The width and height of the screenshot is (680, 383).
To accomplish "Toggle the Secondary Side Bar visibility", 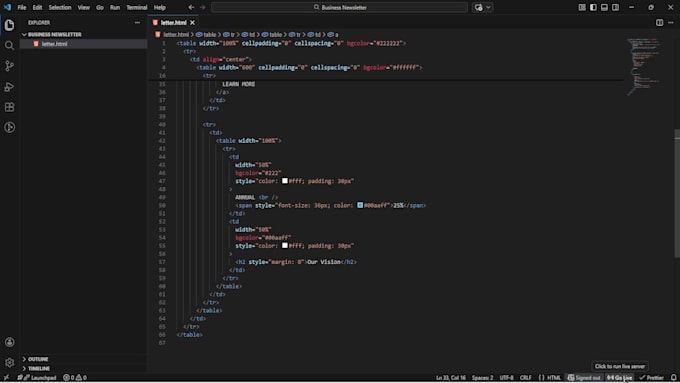I will (x=615, y=7).
